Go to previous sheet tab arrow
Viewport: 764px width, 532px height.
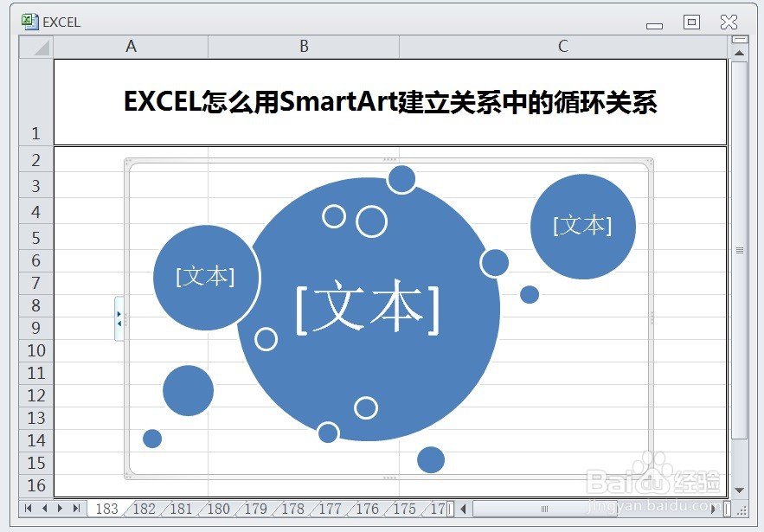pyautogui.click(x=44, y=508)
